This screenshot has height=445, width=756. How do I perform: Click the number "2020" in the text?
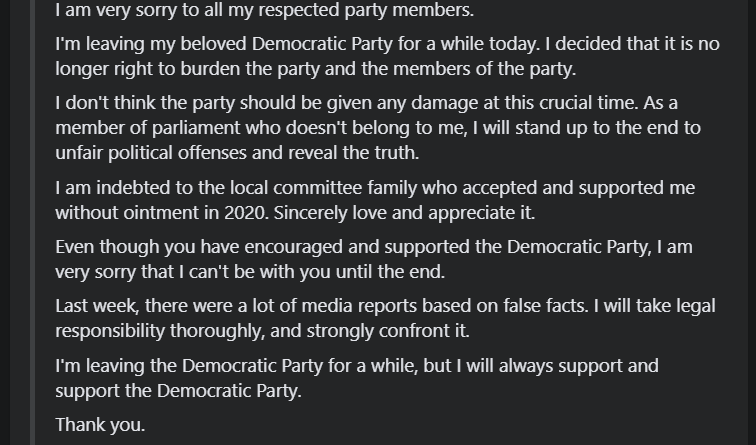point(246,213)
